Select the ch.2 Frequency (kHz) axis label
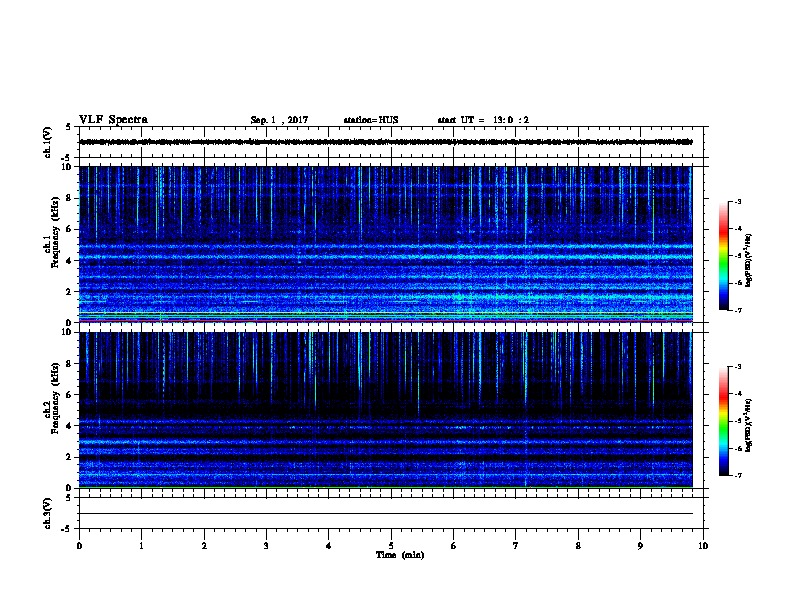This screenshot has height=612, width=792. 54,398
